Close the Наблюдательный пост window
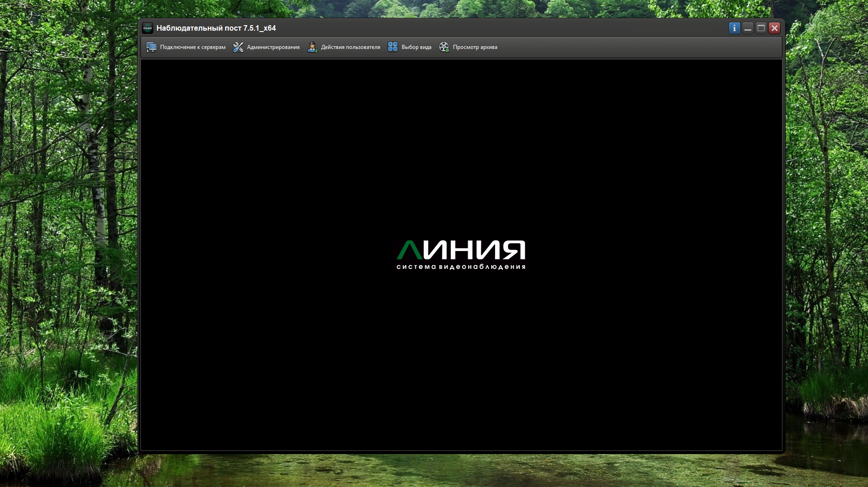 coord(774,28)
